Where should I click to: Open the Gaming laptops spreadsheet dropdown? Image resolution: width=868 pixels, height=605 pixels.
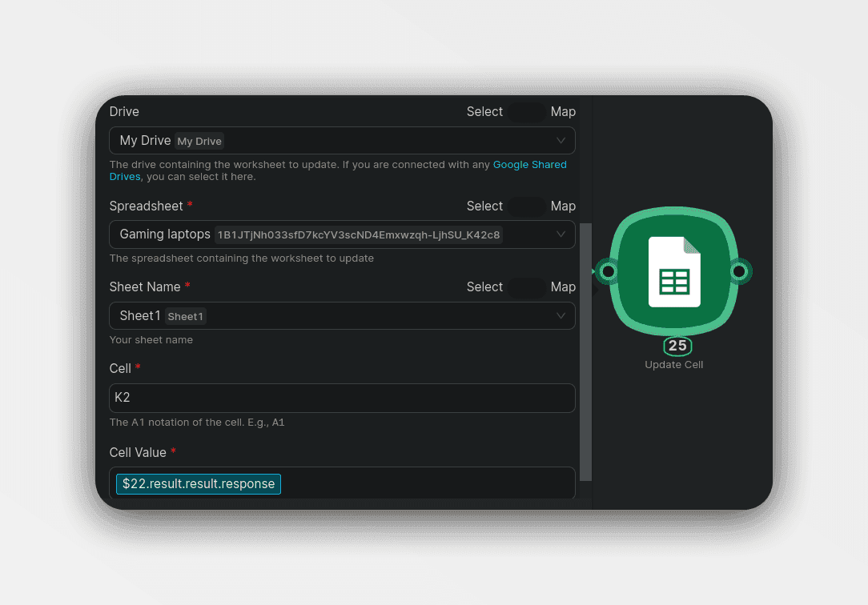pos(342,234)
